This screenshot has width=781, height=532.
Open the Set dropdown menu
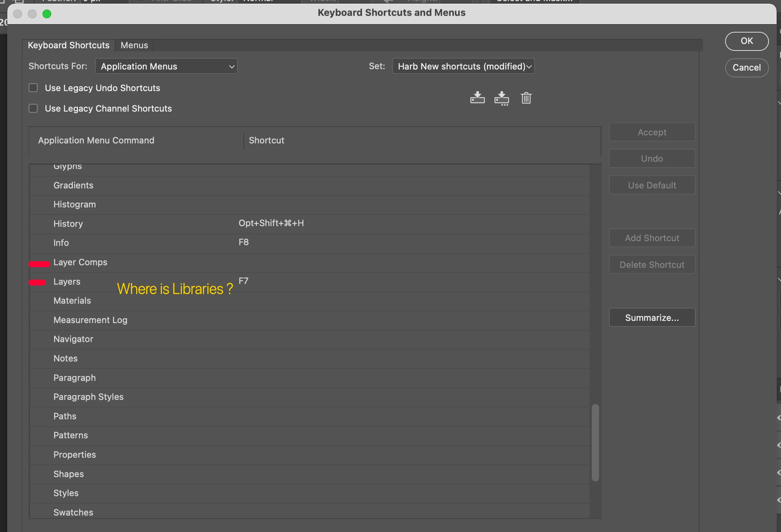[x=463, y=66]
